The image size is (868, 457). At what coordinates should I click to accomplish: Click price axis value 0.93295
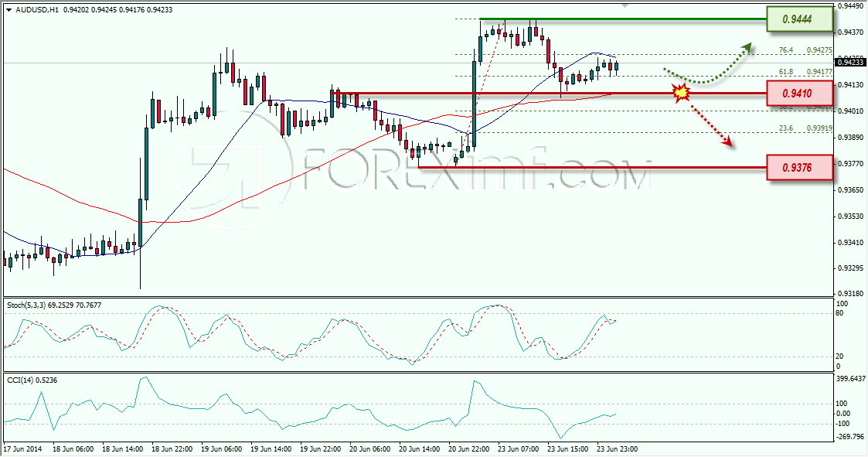849,268
